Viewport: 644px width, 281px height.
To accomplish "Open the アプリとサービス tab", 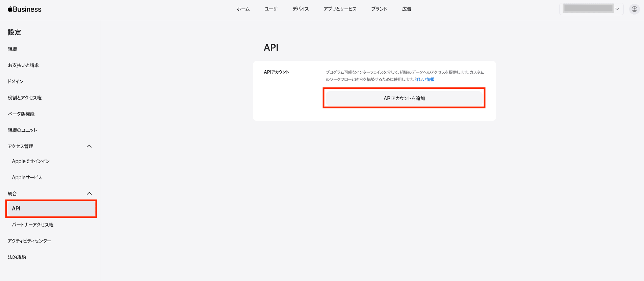I will (340, 9).
